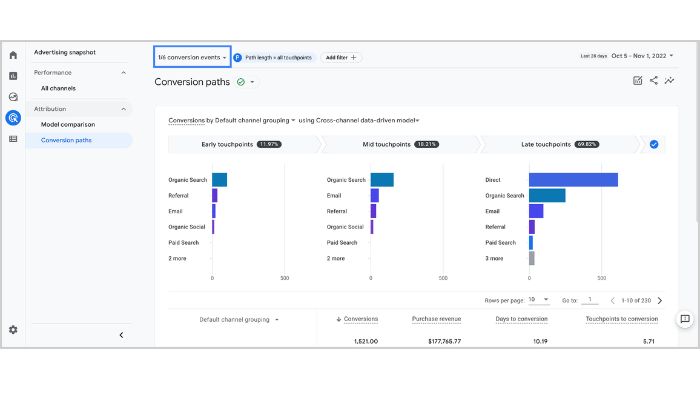This screenshot has height=400, width=700.
Task: Sort by Purchase revenue column header
Action: coord(436,319)
